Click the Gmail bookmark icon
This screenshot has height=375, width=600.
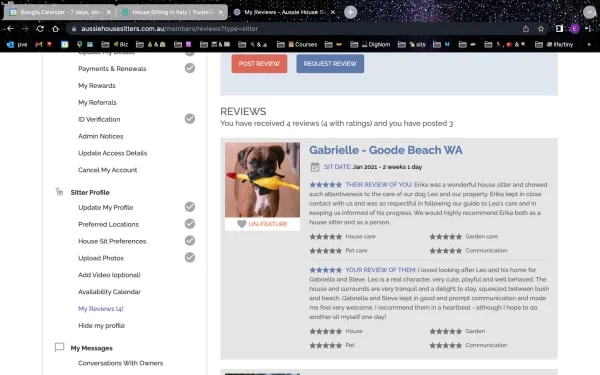point(39,44)
